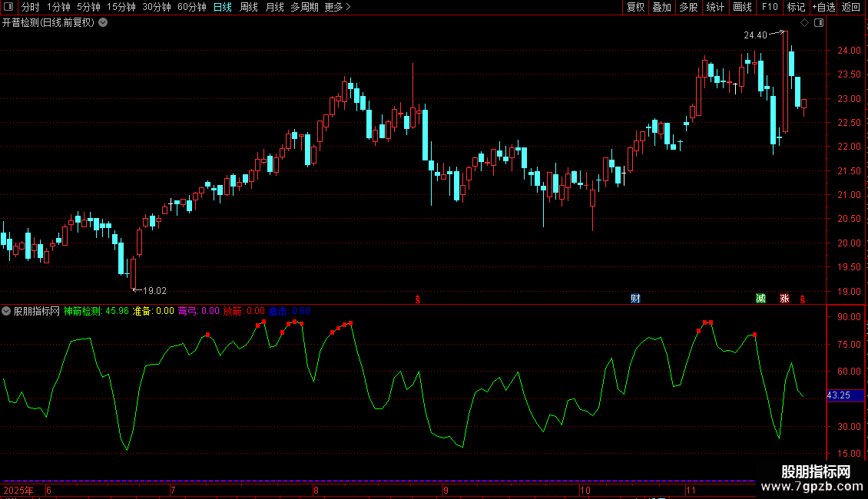The width and height of the screenshot is (868, 499).
Task: Click the diamond marker icon above chart
Action: tap(805, 23)
